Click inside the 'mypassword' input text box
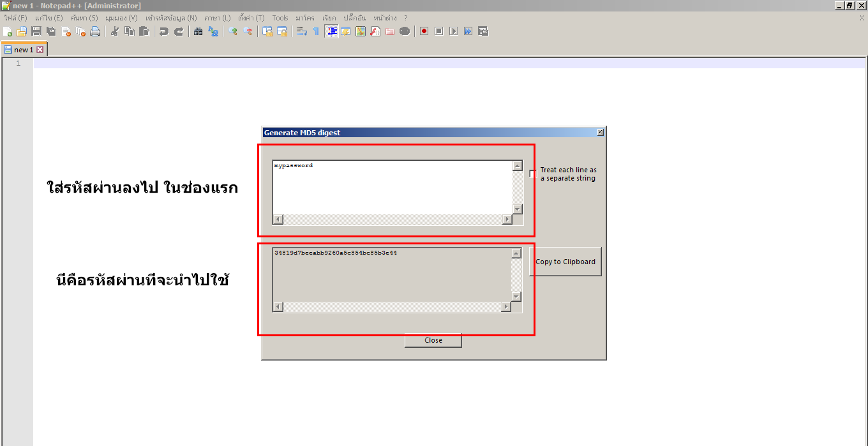 tap(392, 188)
